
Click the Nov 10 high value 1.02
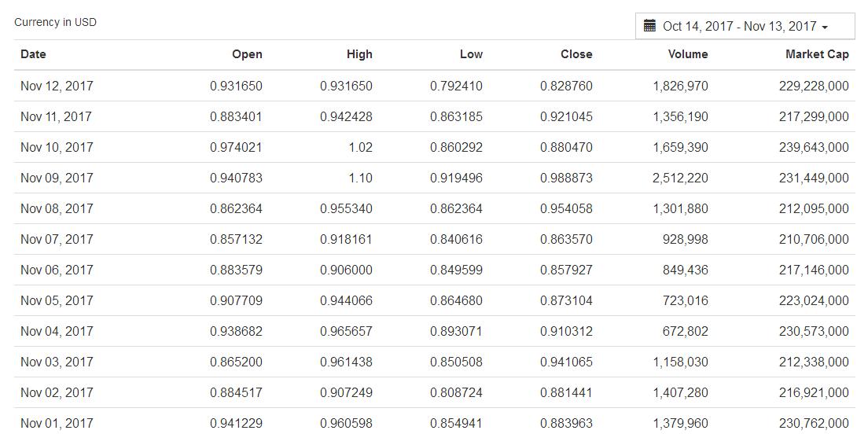tap(360, 147)
